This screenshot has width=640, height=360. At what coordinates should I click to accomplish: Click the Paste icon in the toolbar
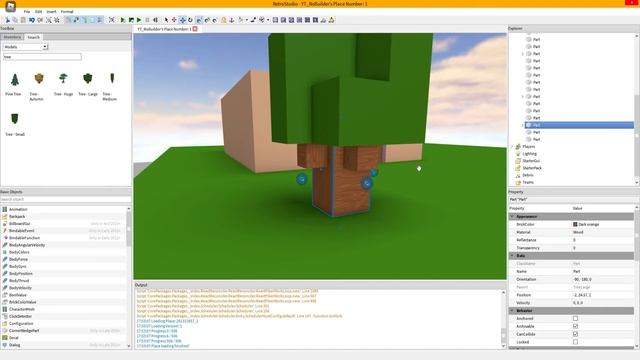pyautogui.click(x=23, y=20)
